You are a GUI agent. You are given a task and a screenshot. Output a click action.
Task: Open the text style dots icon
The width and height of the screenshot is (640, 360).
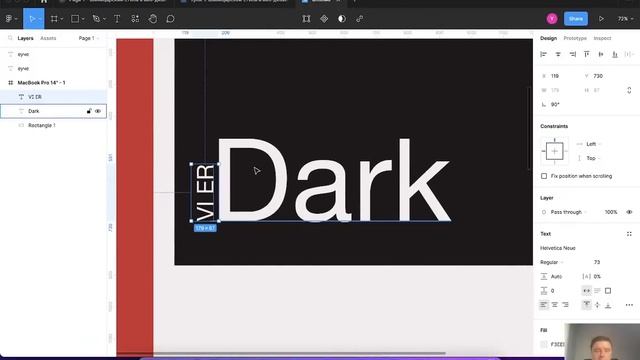pyautogui.click(x=629, y=234)
